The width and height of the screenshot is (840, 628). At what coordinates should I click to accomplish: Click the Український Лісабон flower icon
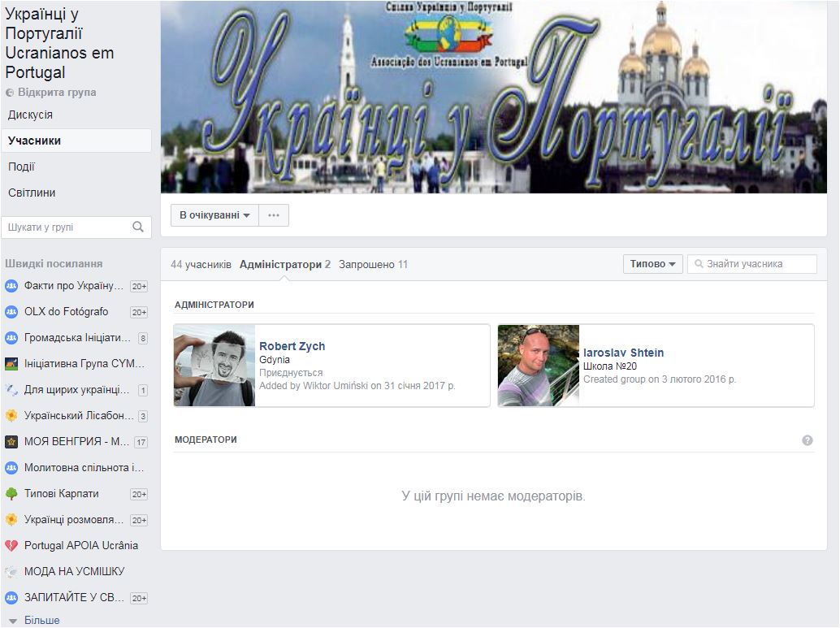pyautogui.click(x=11, y=416)
